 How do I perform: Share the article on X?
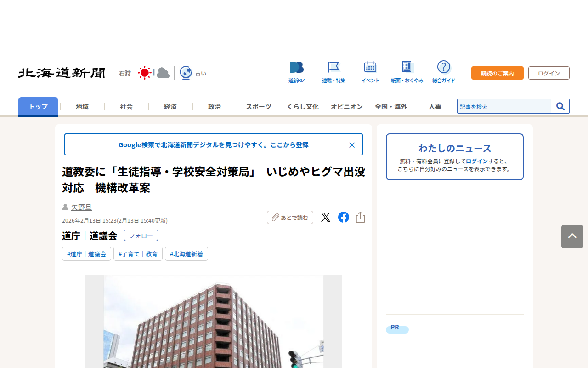[326, 217]
